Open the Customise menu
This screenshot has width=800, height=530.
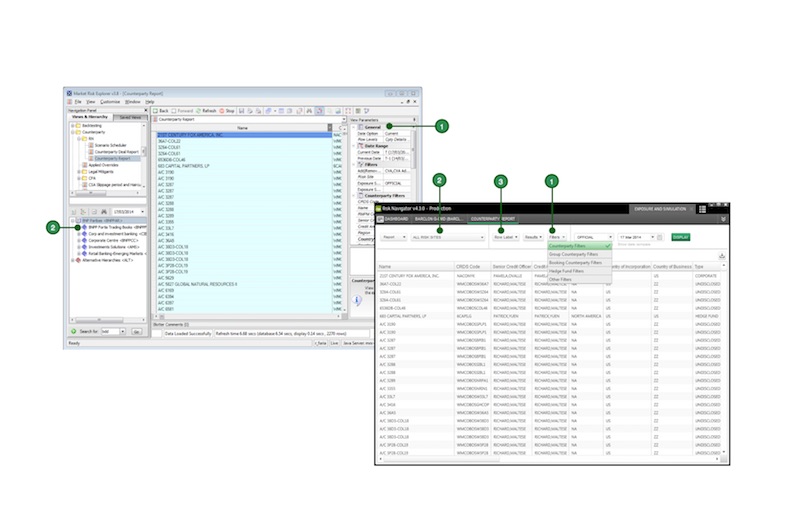[x=110, y=102]
